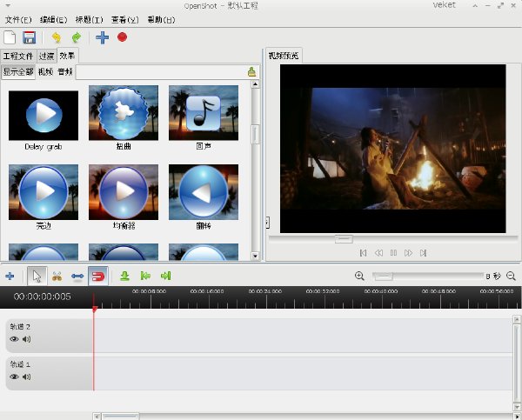The width and height of the screenshot is (522, 420).
Task: Click the timeline vertical scroll down arrow
Action: coord(517,407)
